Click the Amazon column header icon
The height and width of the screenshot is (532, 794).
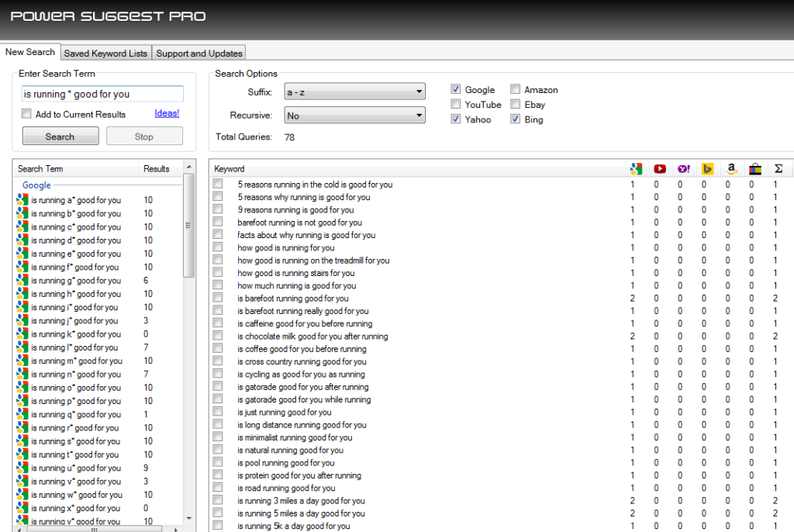[x=731, y=169]
